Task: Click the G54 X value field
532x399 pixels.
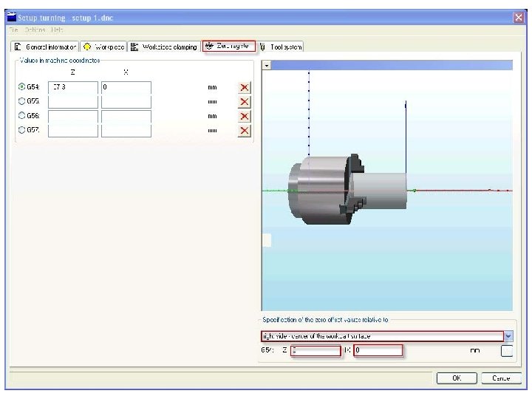Action: pyautogui.click(x=126, y=87)
